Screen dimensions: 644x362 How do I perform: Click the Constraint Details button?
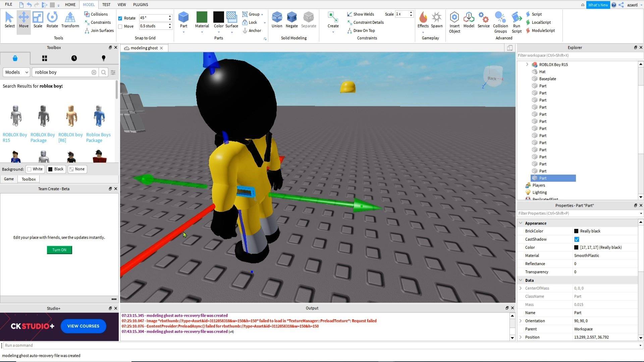(365, 22)
